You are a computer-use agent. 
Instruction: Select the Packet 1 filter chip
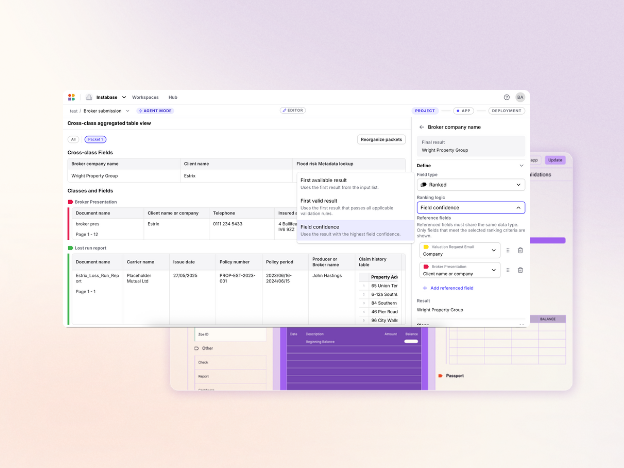point(96,139)
